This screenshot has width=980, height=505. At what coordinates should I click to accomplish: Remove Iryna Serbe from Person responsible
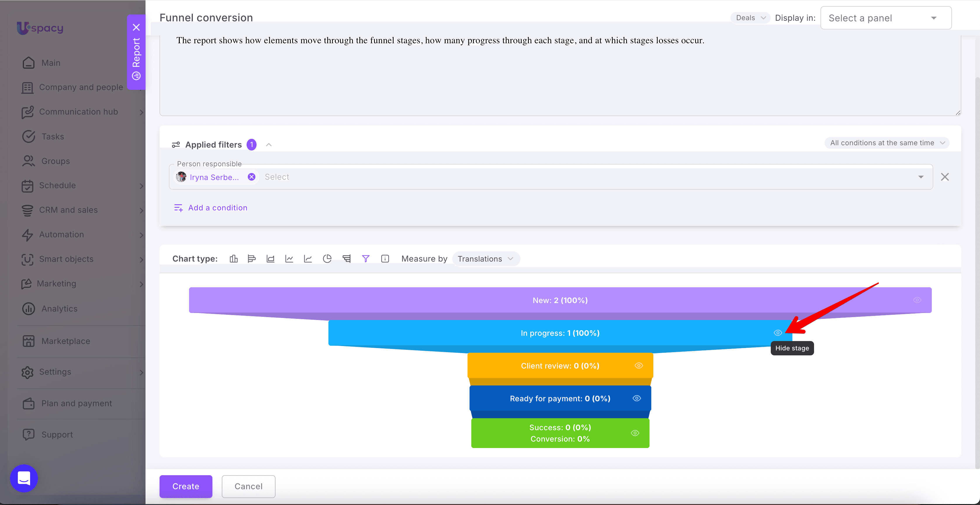point(252,177)
